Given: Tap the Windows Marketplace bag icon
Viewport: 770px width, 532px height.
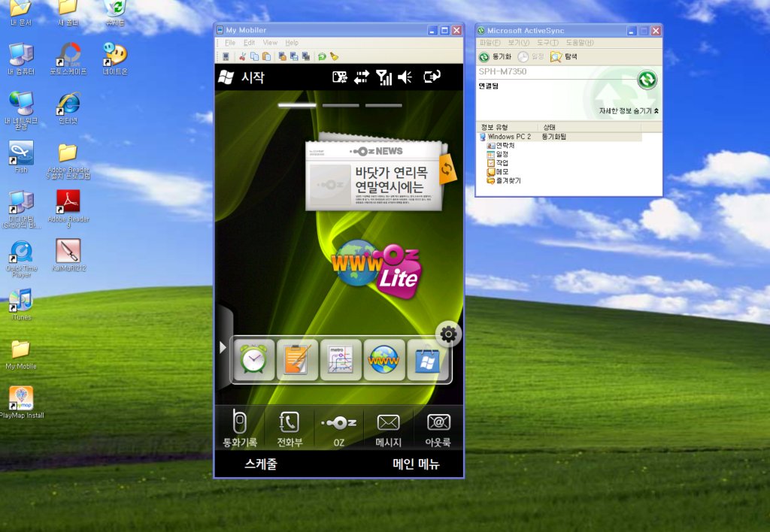Looking at the screenshot, I should click(427, 360).
